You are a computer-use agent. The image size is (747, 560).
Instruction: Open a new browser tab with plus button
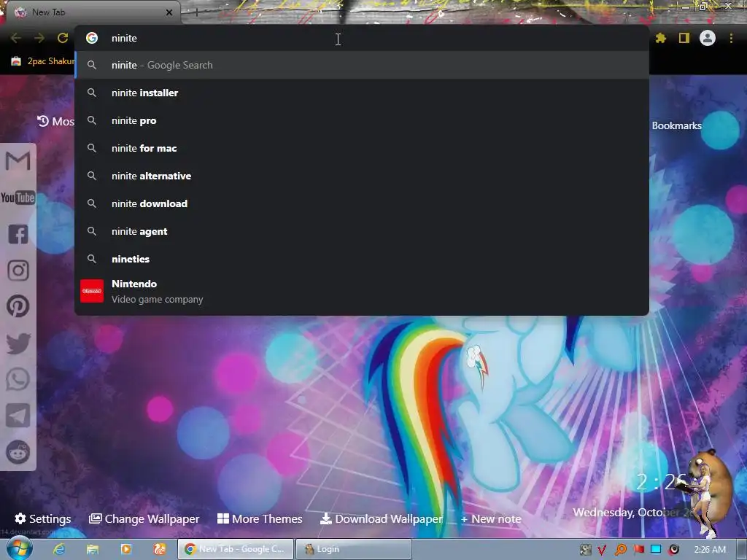click(x=196, y=12)
